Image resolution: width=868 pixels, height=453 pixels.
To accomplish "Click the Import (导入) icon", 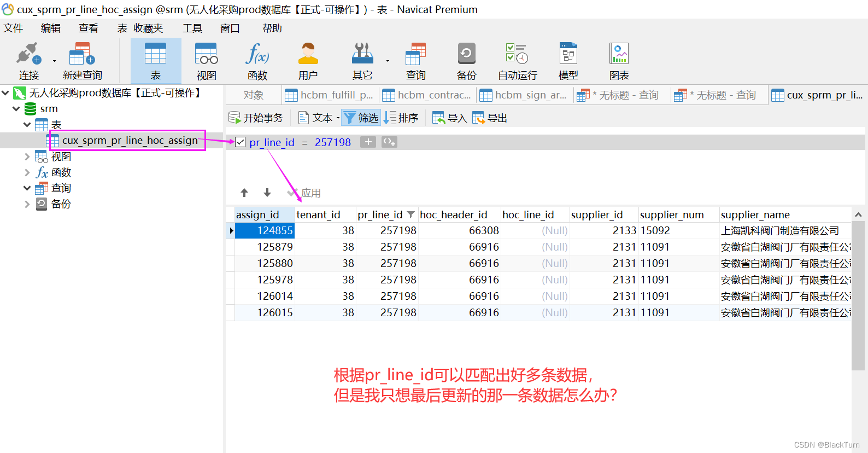I will coord(438,118).
